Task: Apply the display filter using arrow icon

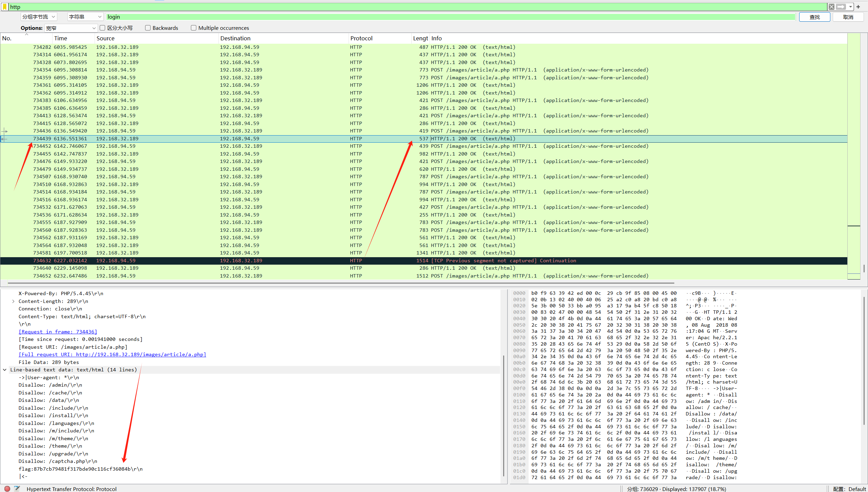Action: pyautogui.click(x=841, y=7)
